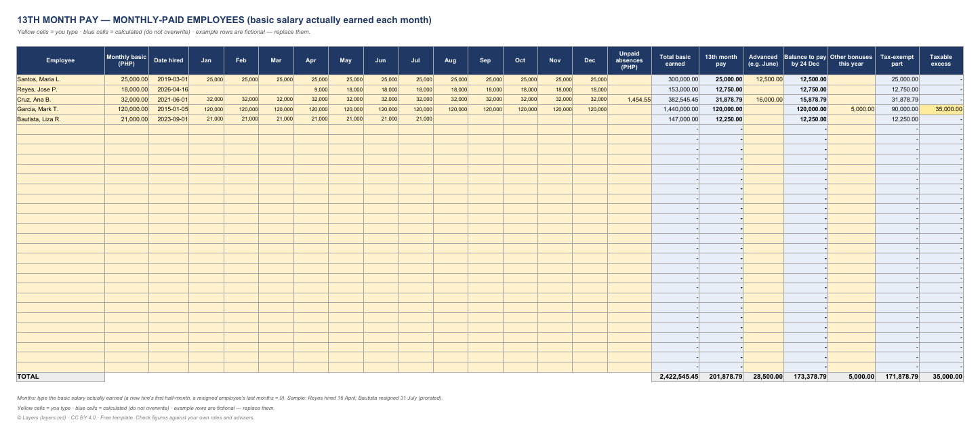Click Santos's advanced amount cell
The height and width of the screenshot is (437, 980).
(x=763, y=79)
